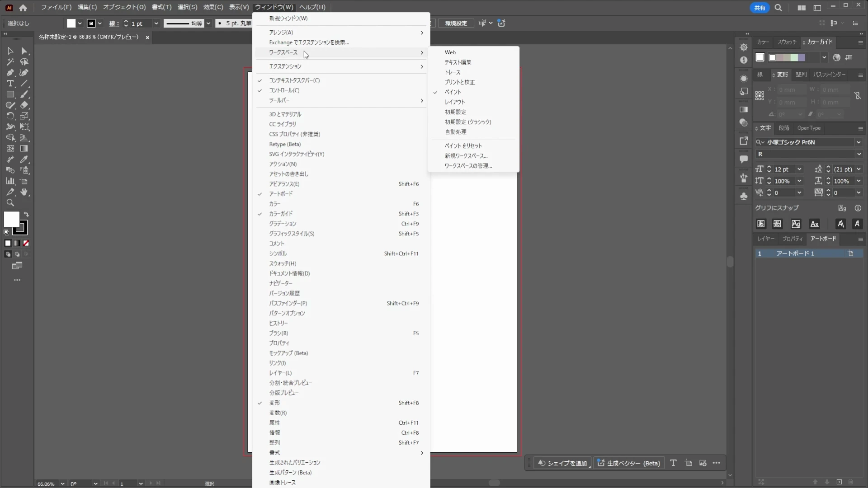Image resolution: width=868 pixels, height=488 pixels.
Task: Toggle the コンテキストタスクバー(C) menu item
Action: pos(341,80)
